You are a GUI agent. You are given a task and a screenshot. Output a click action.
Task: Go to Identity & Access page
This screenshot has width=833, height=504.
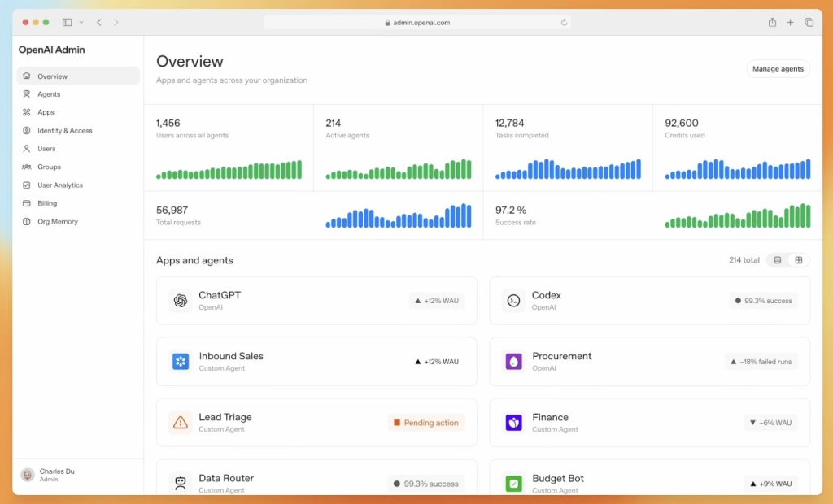click(x=64, y=131)
